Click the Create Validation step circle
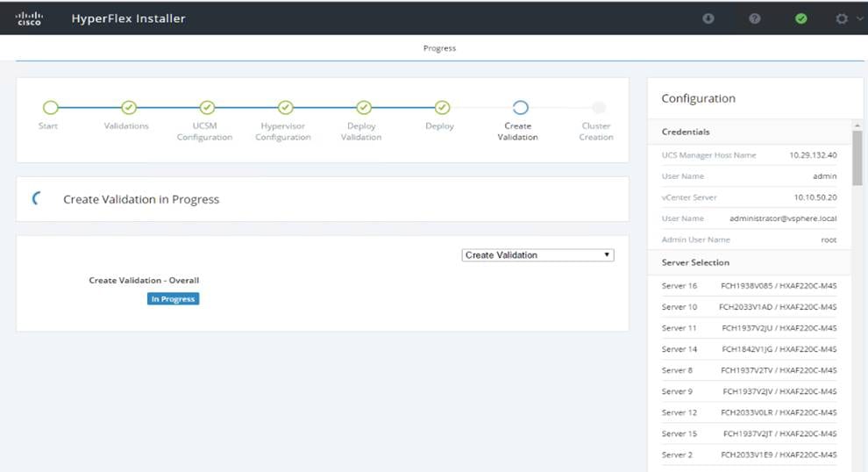The width and height of the screenshot is (868, 472). [520, 108]
